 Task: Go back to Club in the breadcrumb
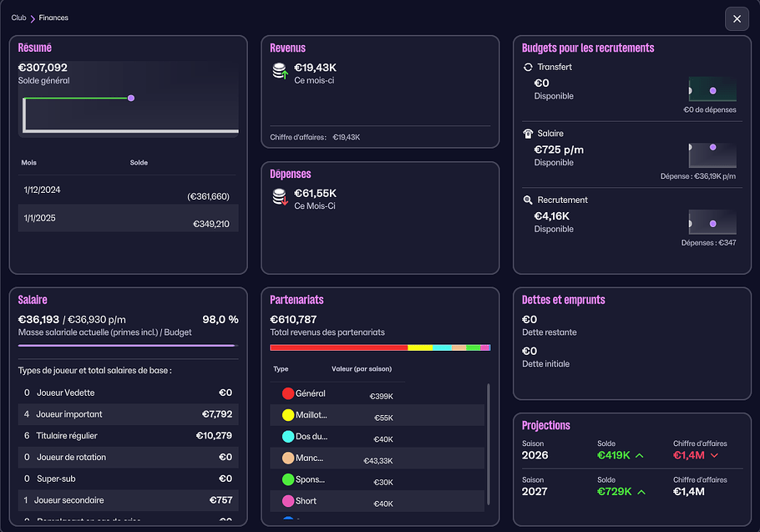[18, 18]
